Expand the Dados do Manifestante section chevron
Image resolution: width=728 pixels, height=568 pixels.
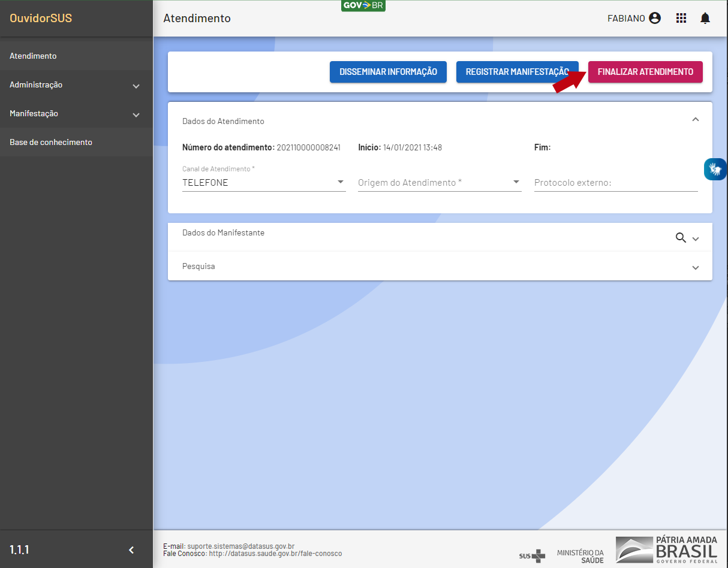point(696,238)
